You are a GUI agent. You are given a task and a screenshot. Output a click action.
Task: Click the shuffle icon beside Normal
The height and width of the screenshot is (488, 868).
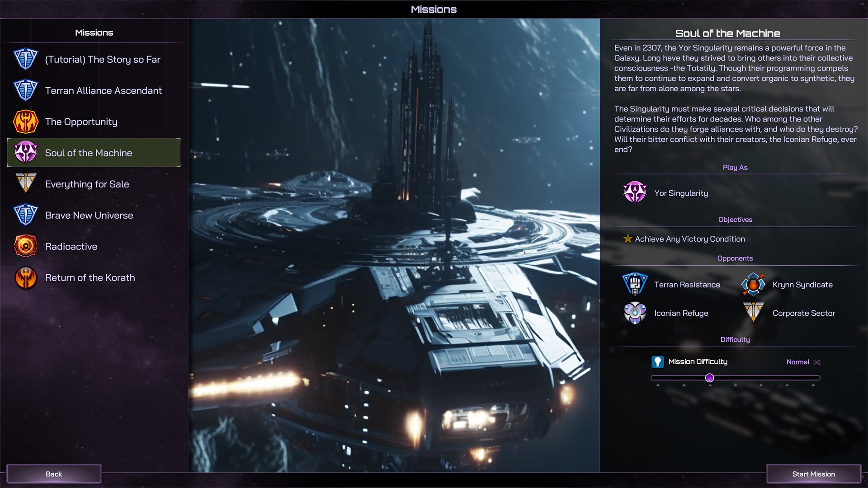pos(817,362)
